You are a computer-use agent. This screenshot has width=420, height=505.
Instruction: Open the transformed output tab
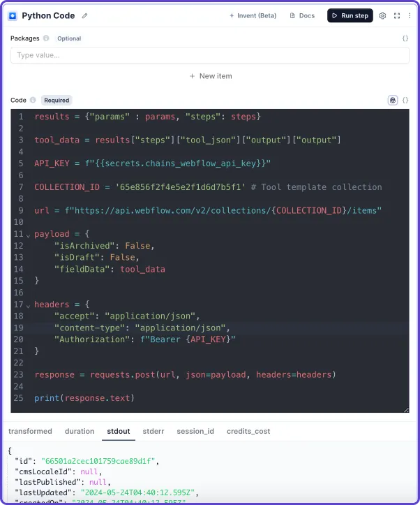pyautogui.click(x=30, y=431)
